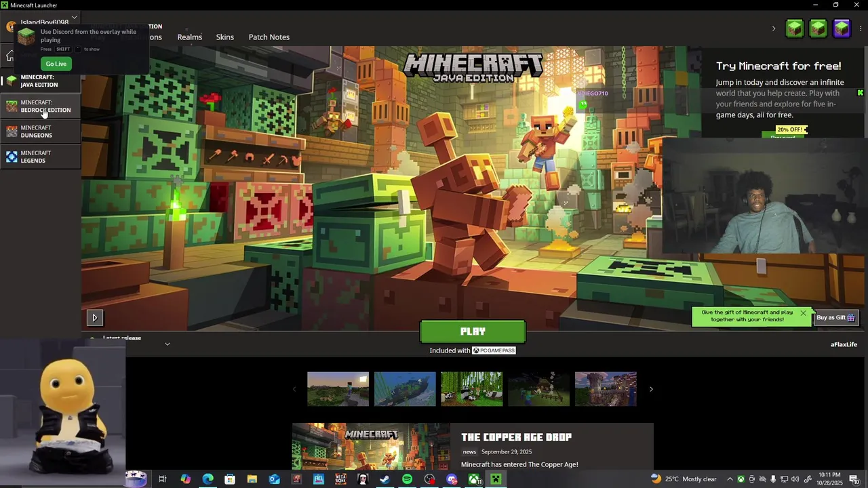The width and height of the screenshot is (868, 488).
Task: Open the clock showing 10:11 PM
Action: [829, 479]
